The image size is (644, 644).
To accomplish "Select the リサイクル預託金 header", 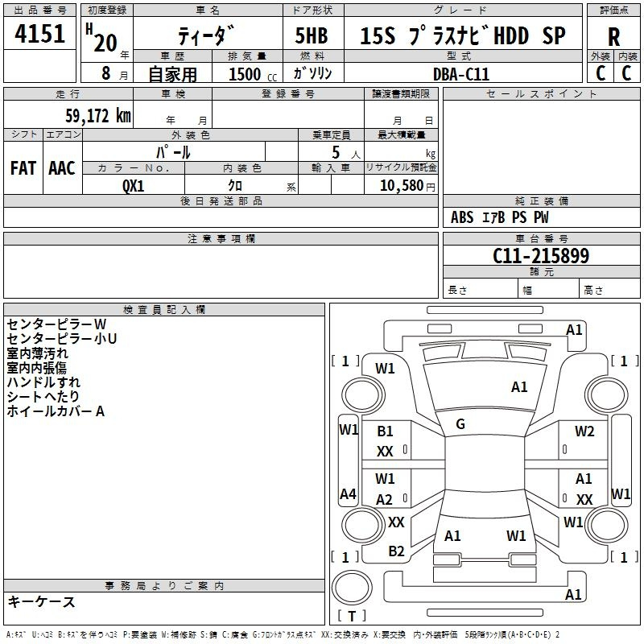I will coord(401,167).
